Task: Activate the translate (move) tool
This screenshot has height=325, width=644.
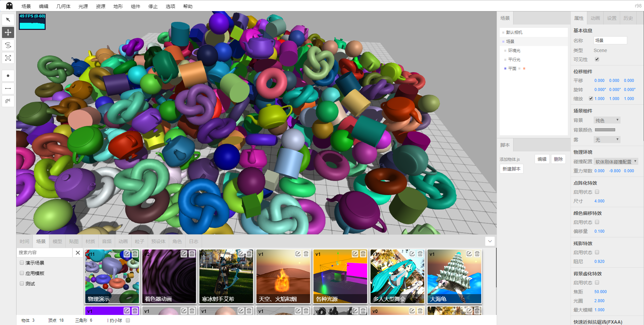Action: [8, 33]
